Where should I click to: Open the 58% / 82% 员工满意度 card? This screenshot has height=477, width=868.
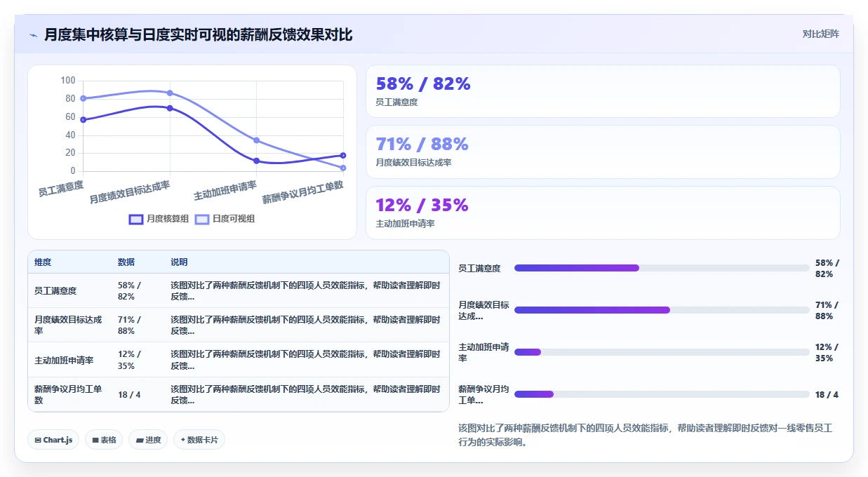tap(603, 91)
